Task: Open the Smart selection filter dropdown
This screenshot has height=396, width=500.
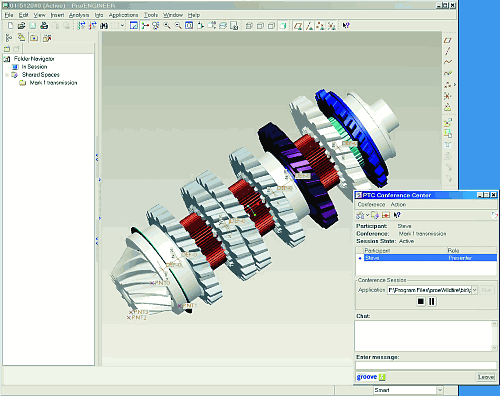Action: click(440, 390)
